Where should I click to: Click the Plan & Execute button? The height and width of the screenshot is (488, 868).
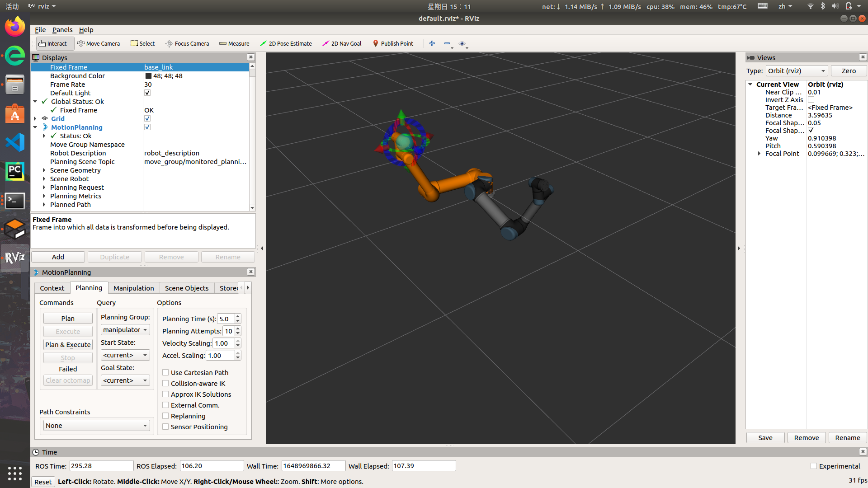pyautogui.click(x=68, y=345)
